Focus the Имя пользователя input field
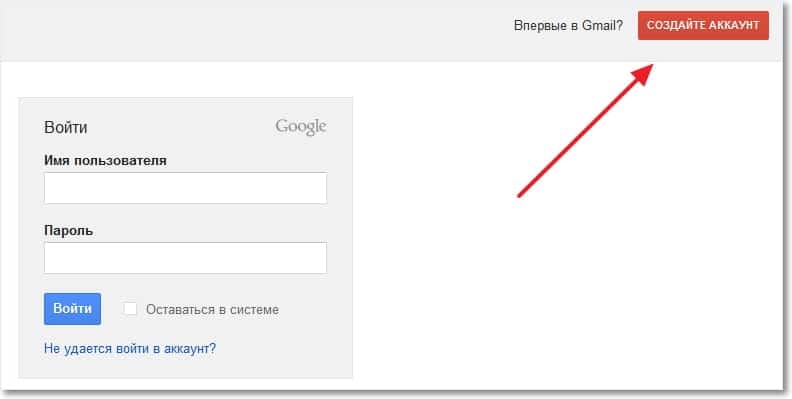This screenshot has height=399, width=792. point(185,188)
